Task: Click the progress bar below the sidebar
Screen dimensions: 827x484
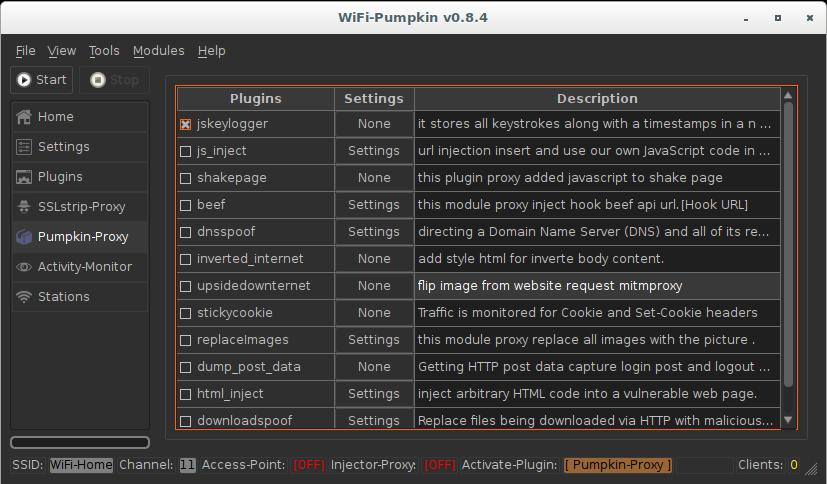Action: click(x=80, y=442)
